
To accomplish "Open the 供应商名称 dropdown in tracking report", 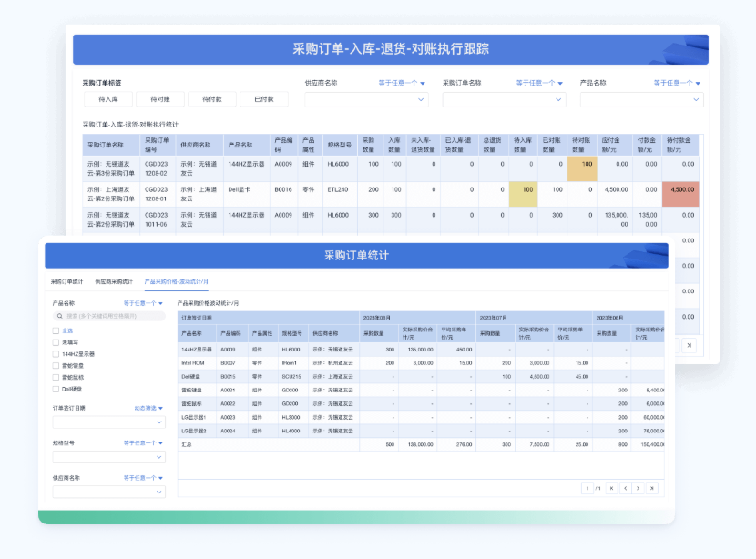I will pos(421,99).
